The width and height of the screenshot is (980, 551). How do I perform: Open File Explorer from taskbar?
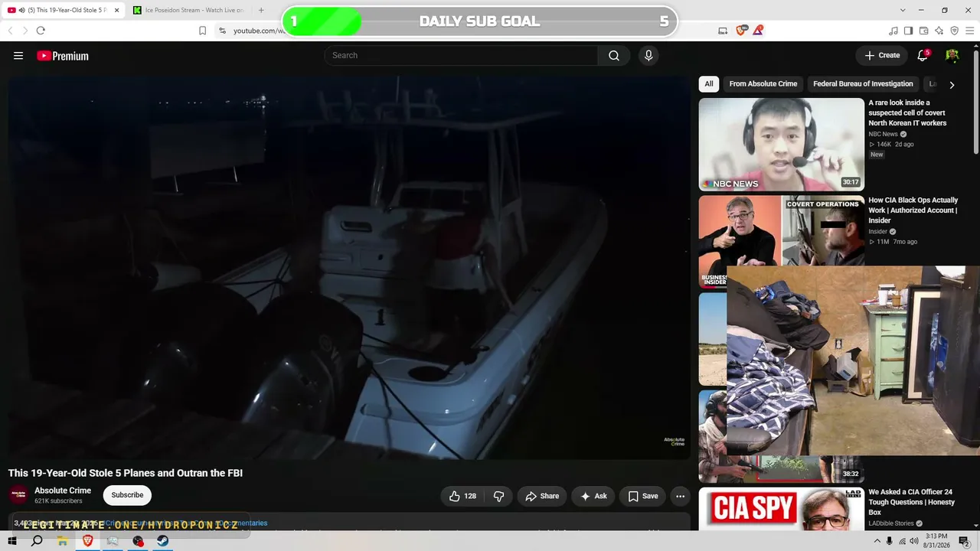[x=62, y=540]
